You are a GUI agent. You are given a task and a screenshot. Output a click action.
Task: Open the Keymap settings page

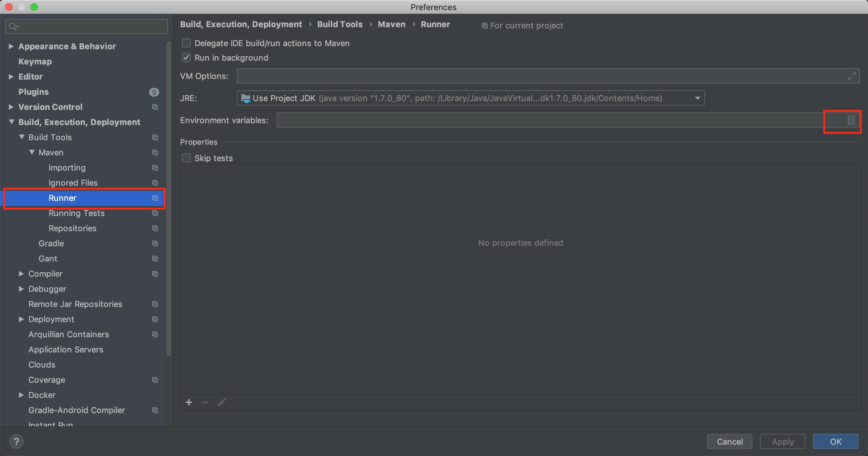[x=35, y=62]
